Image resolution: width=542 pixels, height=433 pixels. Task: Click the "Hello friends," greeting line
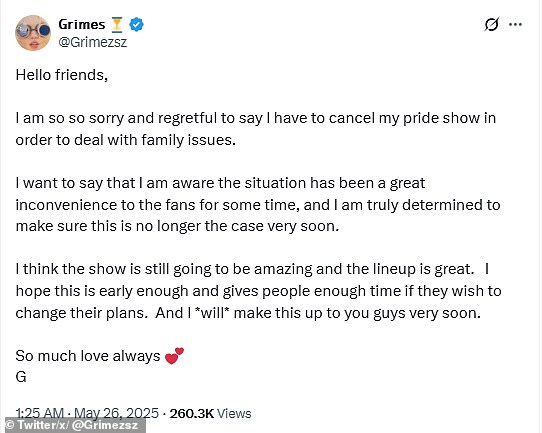tap(62, 75)
